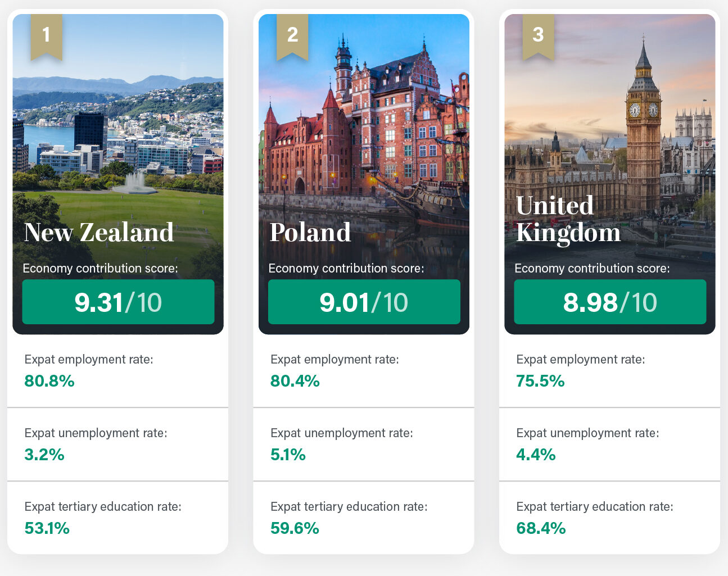Click the rank 3 ribbon badge
The height and width of the screenshot is (576, 728).
[x=538, y=35]
